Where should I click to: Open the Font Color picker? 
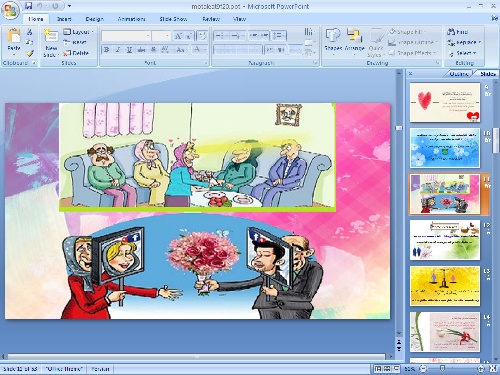click(x=199, y=50)
